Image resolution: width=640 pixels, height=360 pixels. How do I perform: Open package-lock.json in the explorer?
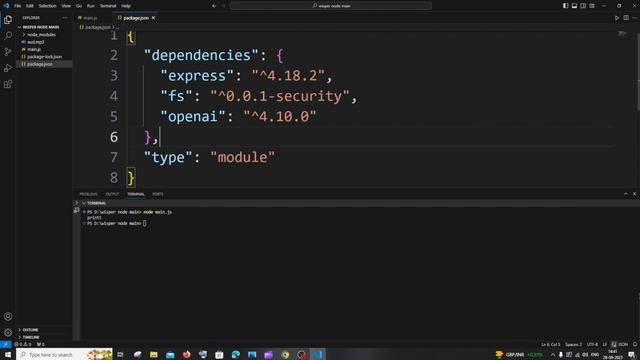pos(44,57)
